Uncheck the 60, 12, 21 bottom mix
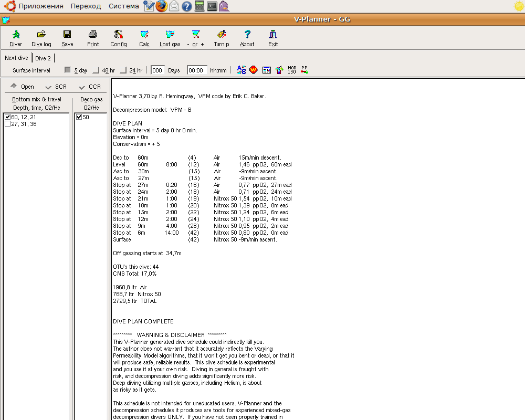This screenshot has width=525, height=420. [x=8, y=117]
